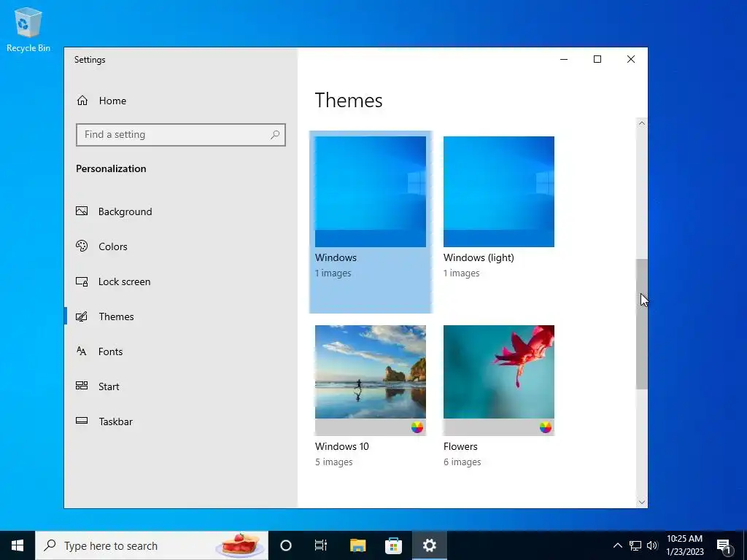Open Task View on the taskbar

[321, 545]
